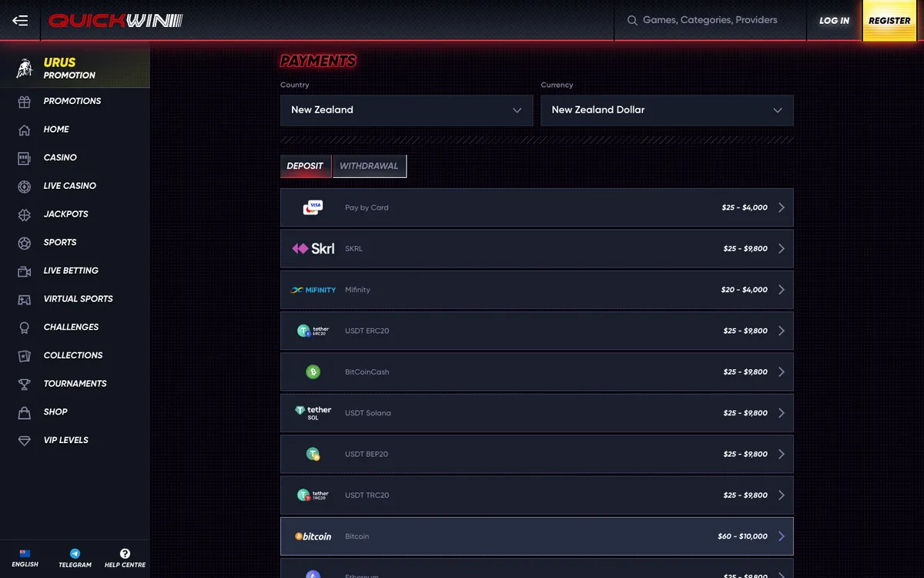Screen dimensions: 924x578
Task: Click the Tournaments trophy icon
Action: (x=25, y=384)
